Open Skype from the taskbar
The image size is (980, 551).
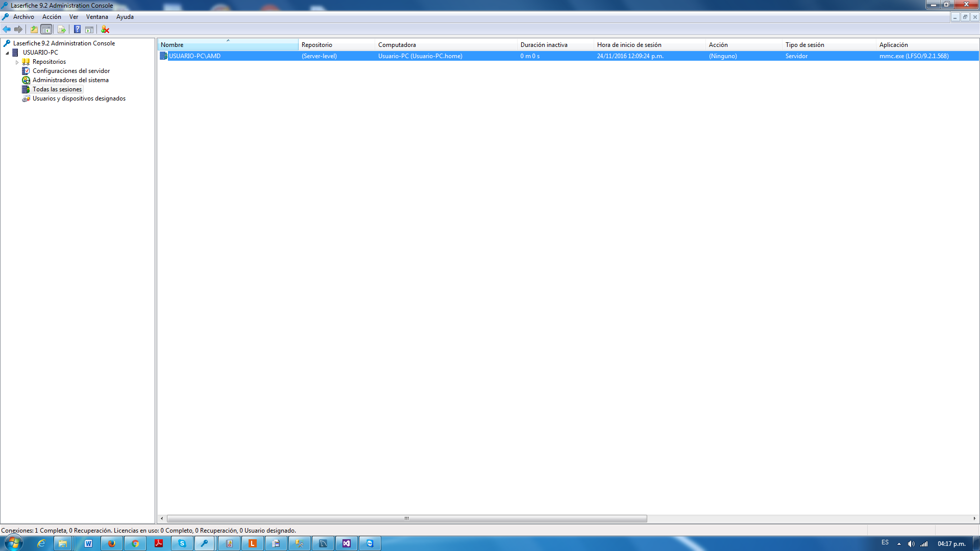tap(182, 543)
